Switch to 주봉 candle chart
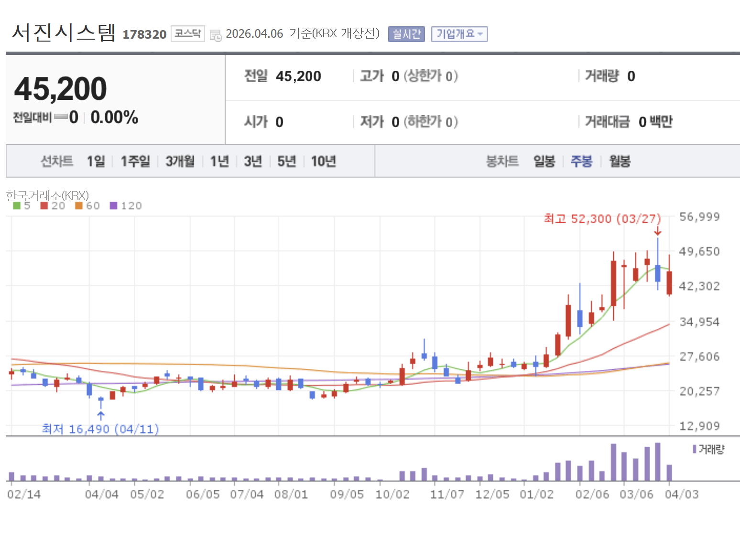Viewport: 740px width, 560px height. 581,162
